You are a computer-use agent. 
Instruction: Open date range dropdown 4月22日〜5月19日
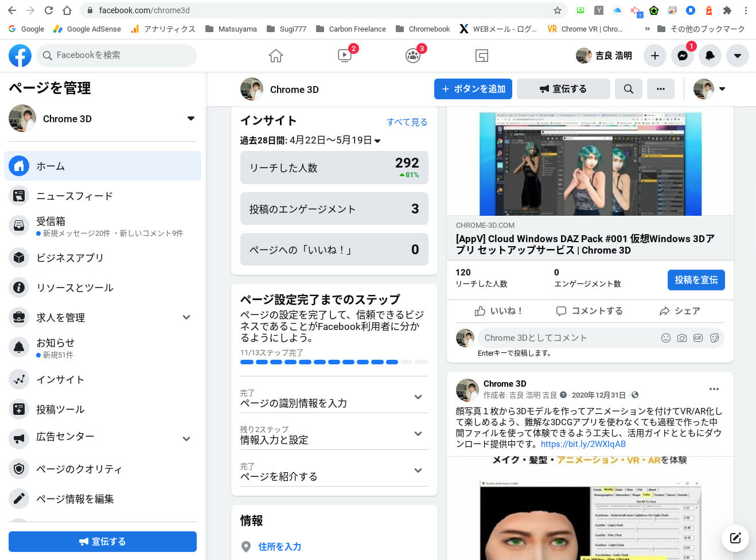tap(334, 140)
